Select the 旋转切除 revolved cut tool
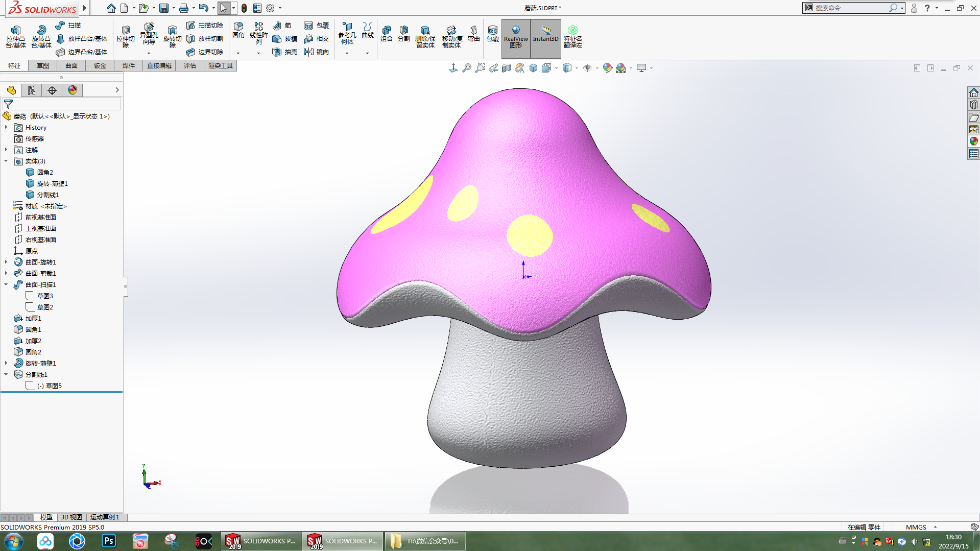The height and width of the screenshot is (551, 980). pyautogui.click(x=173, y=37)
